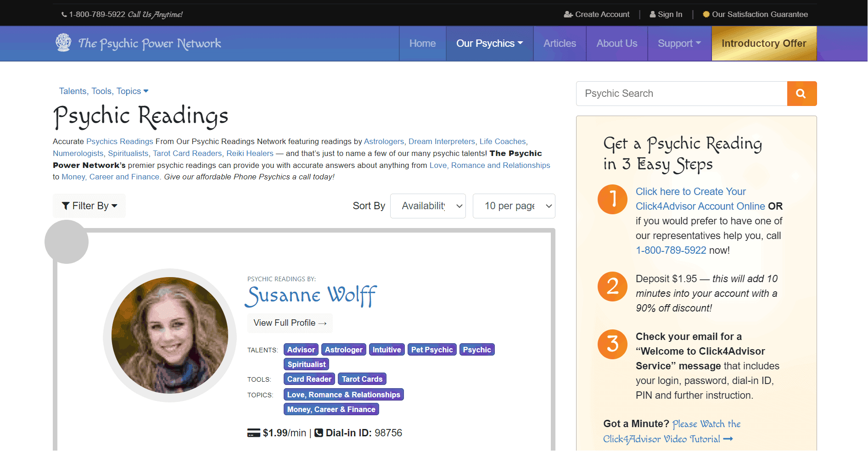
Task: Click Create Your Click4Advisor Account link
Action: pyautogui.click(x=700, y=199)
